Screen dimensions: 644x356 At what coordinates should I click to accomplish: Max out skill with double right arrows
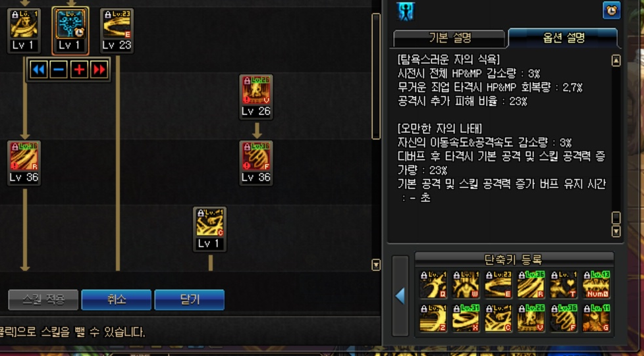click(x=99, y=69)
